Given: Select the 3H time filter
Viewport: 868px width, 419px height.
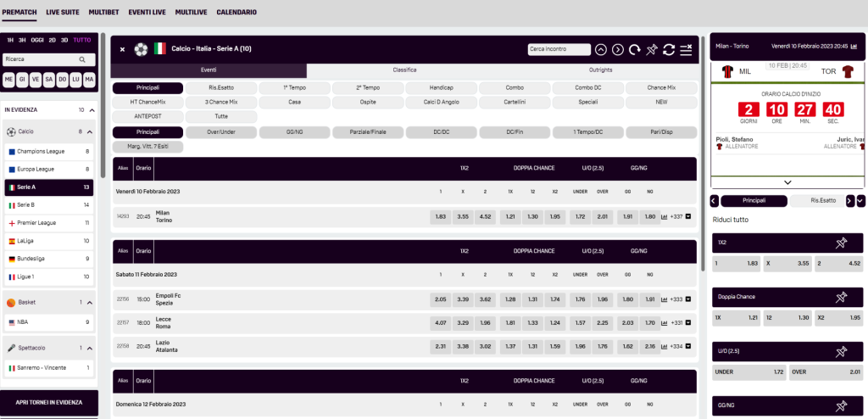Looking at the screenshot, I should tap(22, 40).
